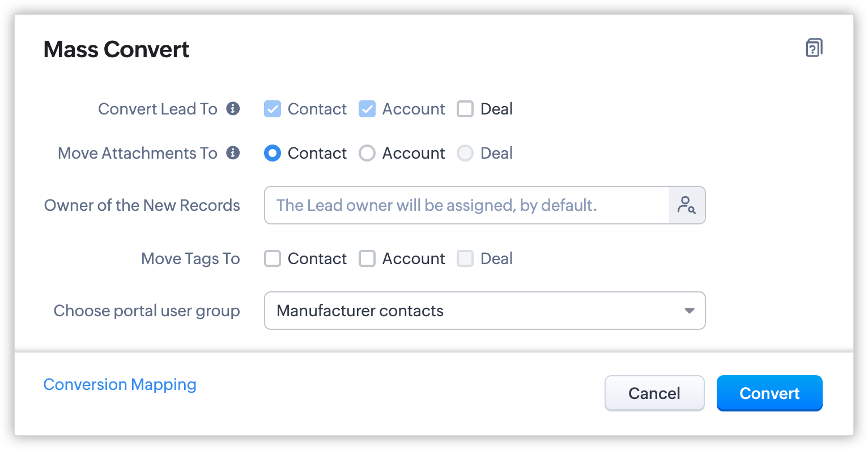Click the Mass Convert dialog title
868x450 pixels.
[116, 49]
